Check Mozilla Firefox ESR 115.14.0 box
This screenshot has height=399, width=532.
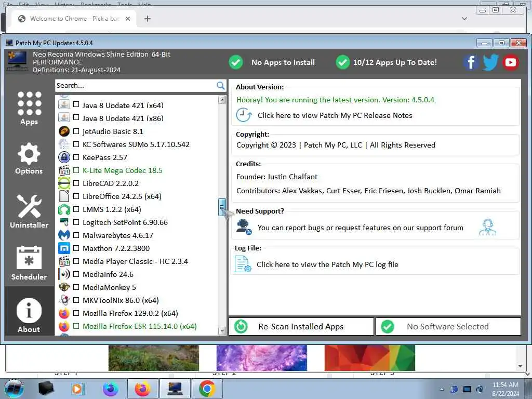click(76, 326)
